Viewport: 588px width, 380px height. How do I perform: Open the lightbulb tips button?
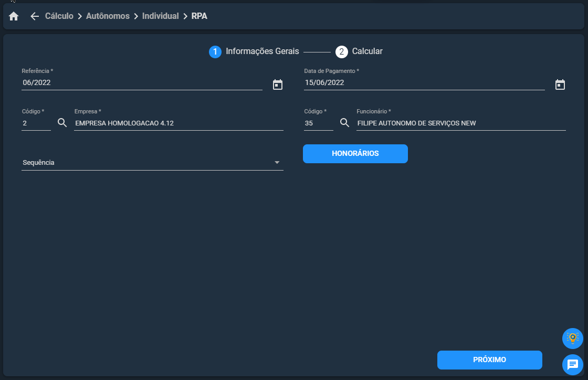coord(573,339)
